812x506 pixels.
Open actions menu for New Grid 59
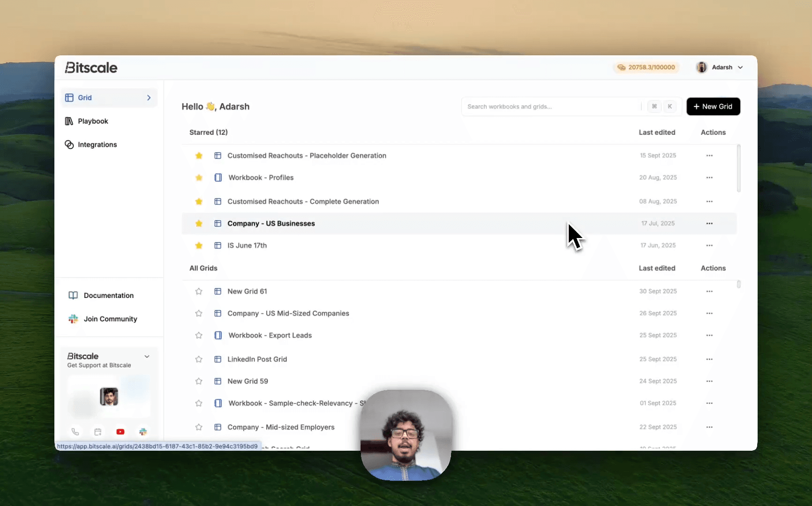[709, 381]
